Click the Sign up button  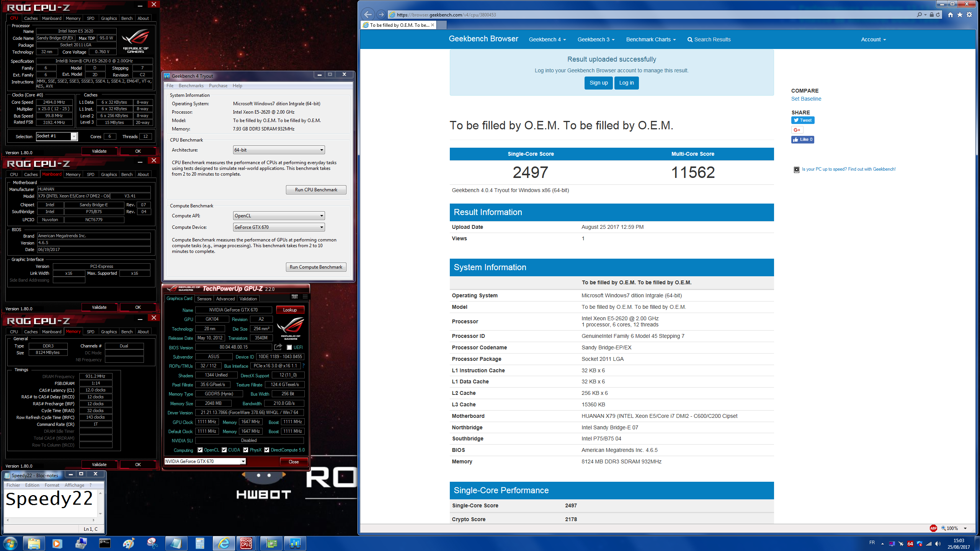click(599, 83)
